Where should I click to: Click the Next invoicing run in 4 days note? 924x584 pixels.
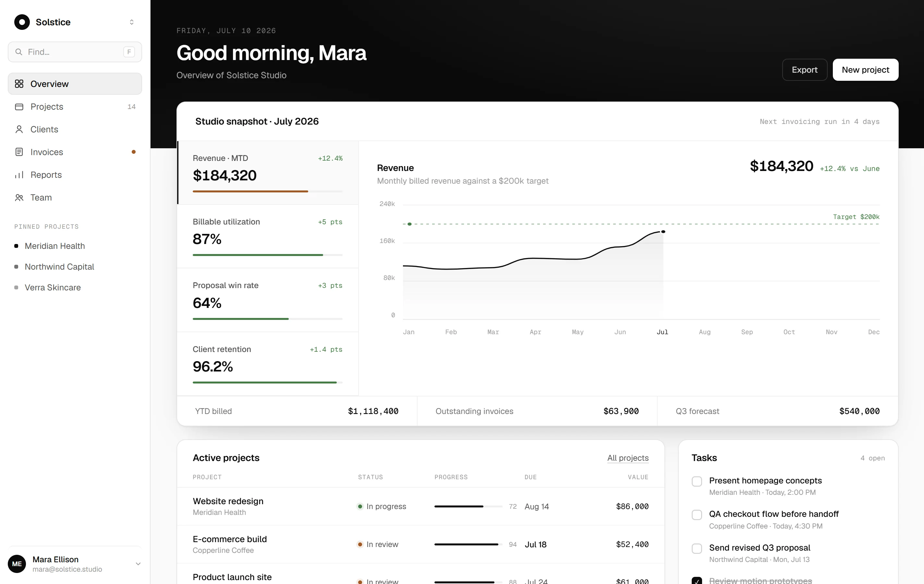click(820, 122)
